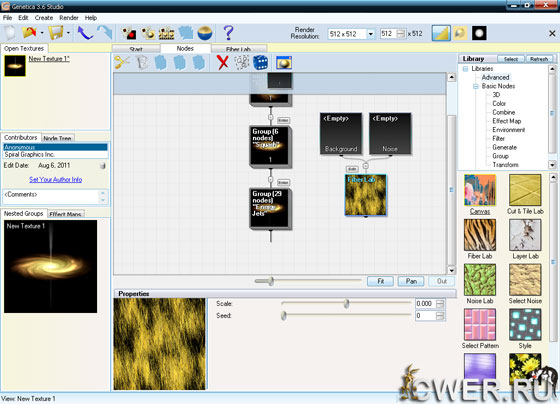Cut selected node with scissors icon
The height and width of the screenshot is (404, 560).
(122, 63)
